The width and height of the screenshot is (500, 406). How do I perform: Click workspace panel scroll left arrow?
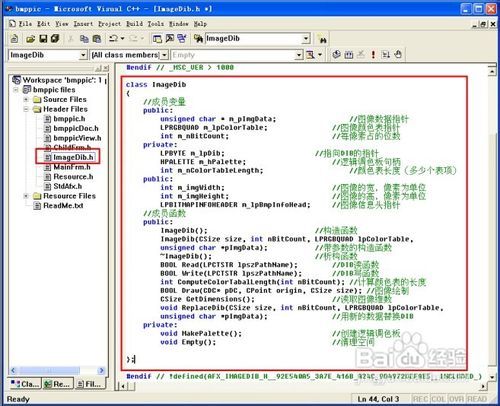coord(13,370)
